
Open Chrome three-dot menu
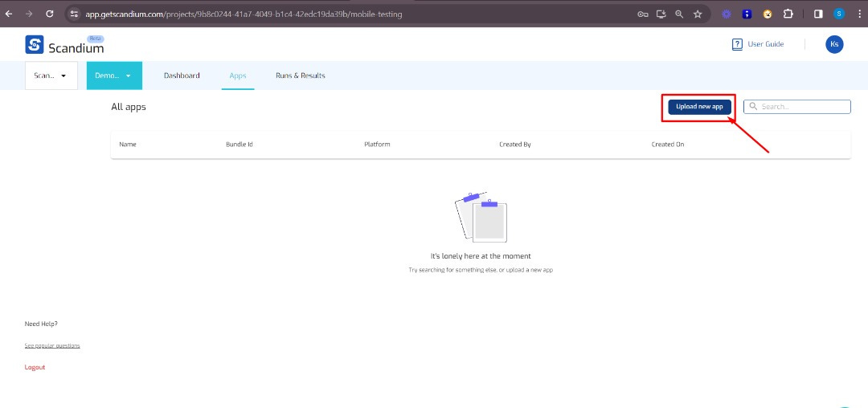[858, 14]
